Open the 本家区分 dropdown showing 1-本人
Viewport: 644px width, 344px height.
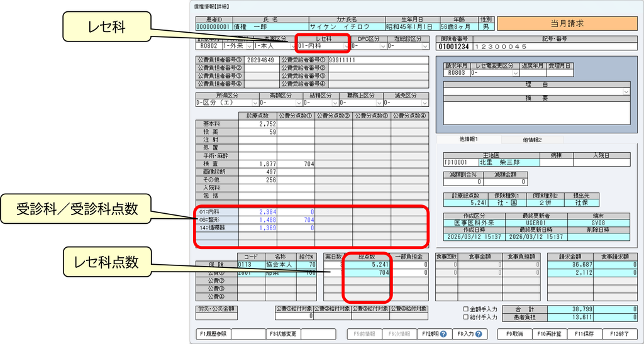(292, 47)
